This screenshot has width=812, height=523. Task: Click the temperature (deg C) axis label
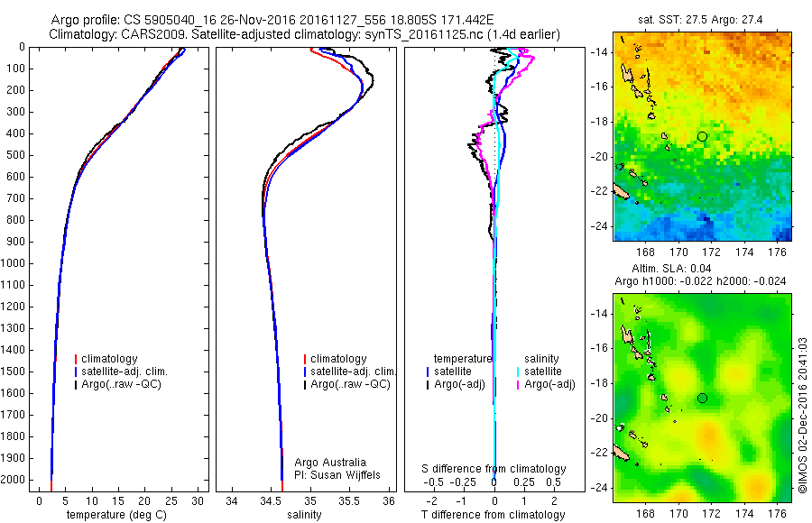pos(116,514)
